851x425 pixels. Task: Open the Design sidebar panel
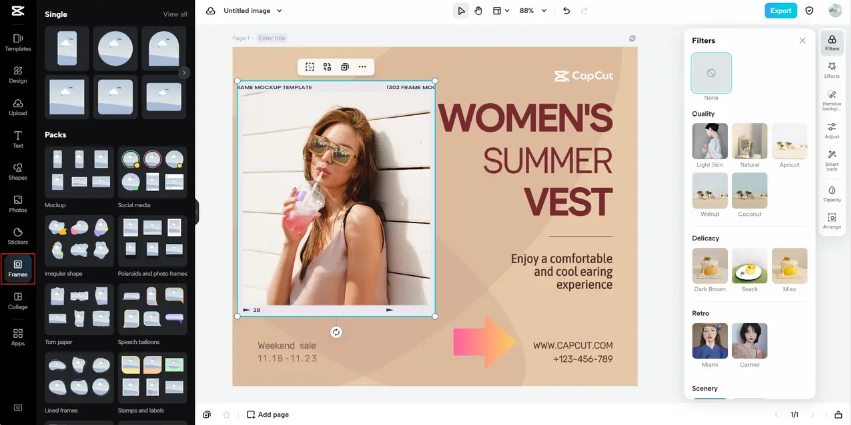coord(18,75)
